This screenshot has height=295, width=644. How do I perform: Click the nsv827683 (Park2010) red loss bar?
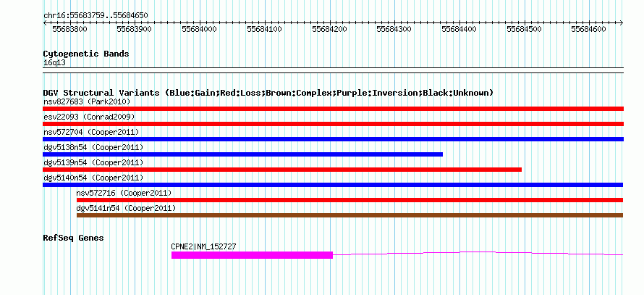(x=333, y=109)
